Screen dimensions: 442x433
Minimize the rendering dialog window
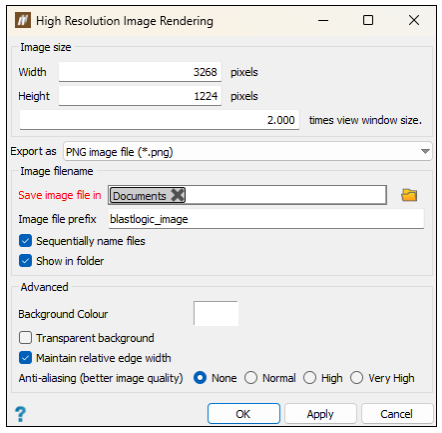tap(323, 20)
